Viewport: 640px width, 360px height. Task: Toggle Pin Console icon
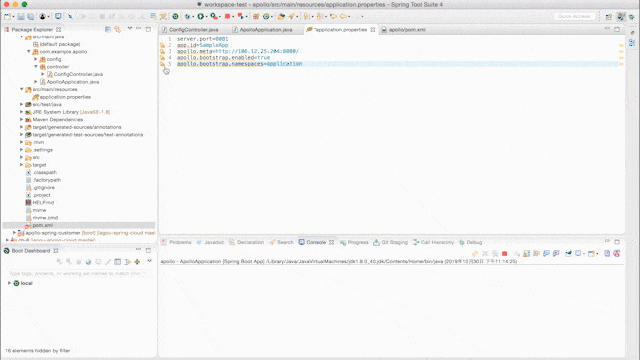[x=569, y=253]
